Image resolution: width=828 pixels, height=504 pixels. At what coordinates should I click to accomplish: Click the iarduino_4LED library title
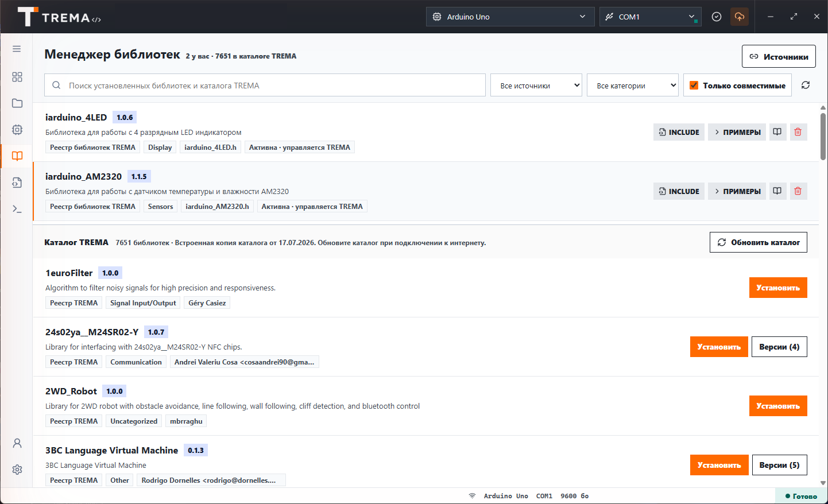tap(76, 117)
